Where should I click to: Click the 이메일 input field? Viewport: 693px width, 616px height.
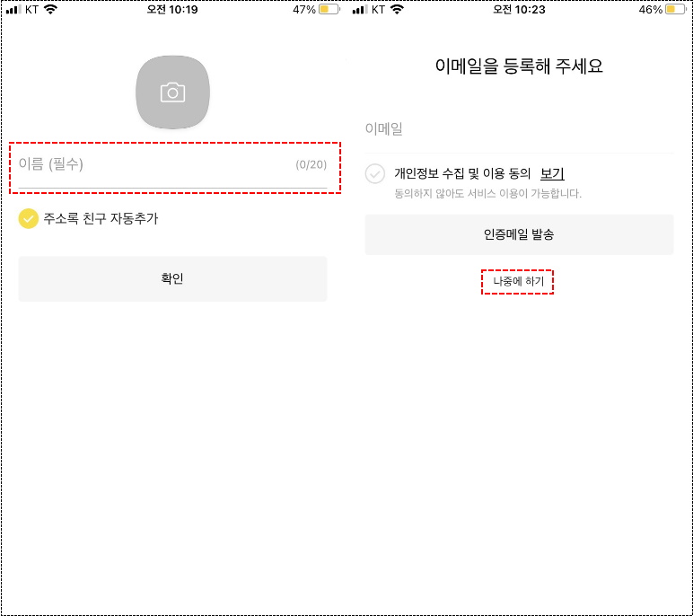pos(519,129)
